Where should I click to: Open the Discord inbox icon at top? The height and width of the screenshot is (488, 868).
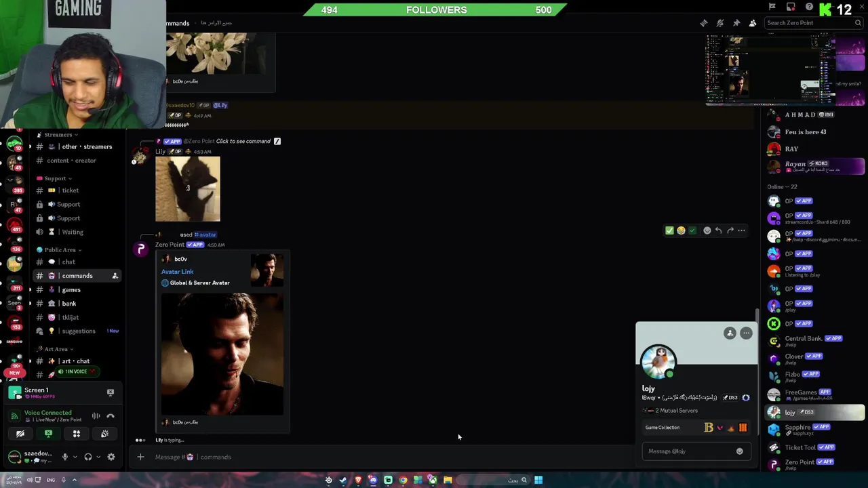[791, 7]
